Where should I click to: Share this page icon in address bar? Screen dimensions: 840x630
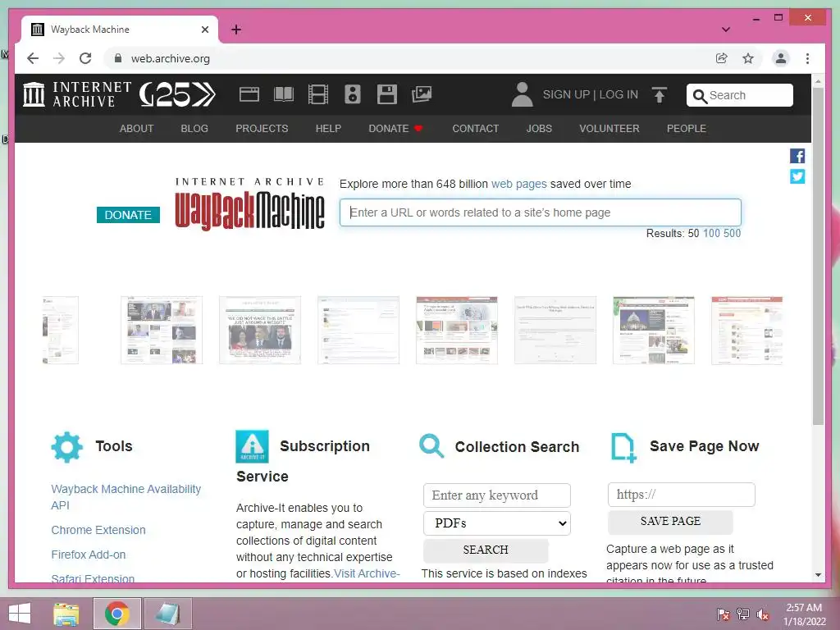(722, 58)
